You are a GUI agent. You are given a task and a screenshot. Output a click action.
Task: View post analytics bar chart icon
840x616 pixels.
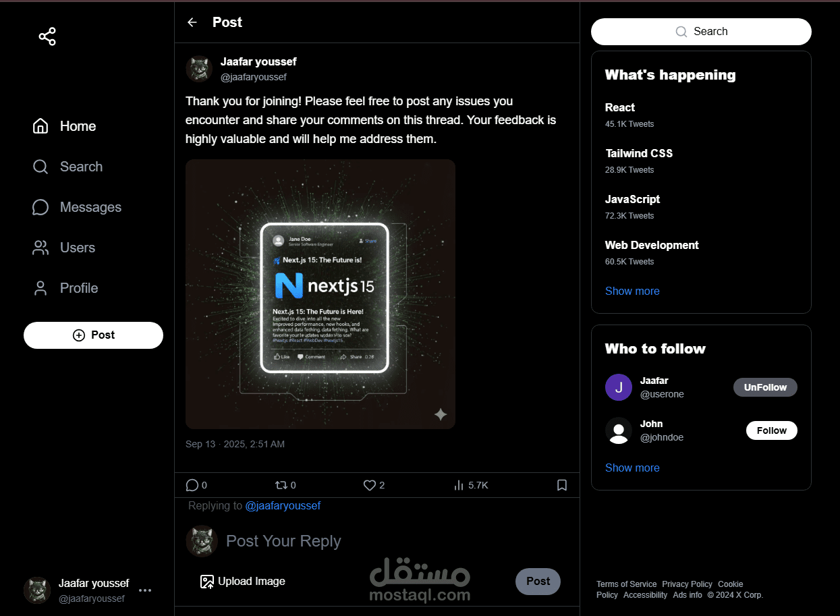(459, 485)
